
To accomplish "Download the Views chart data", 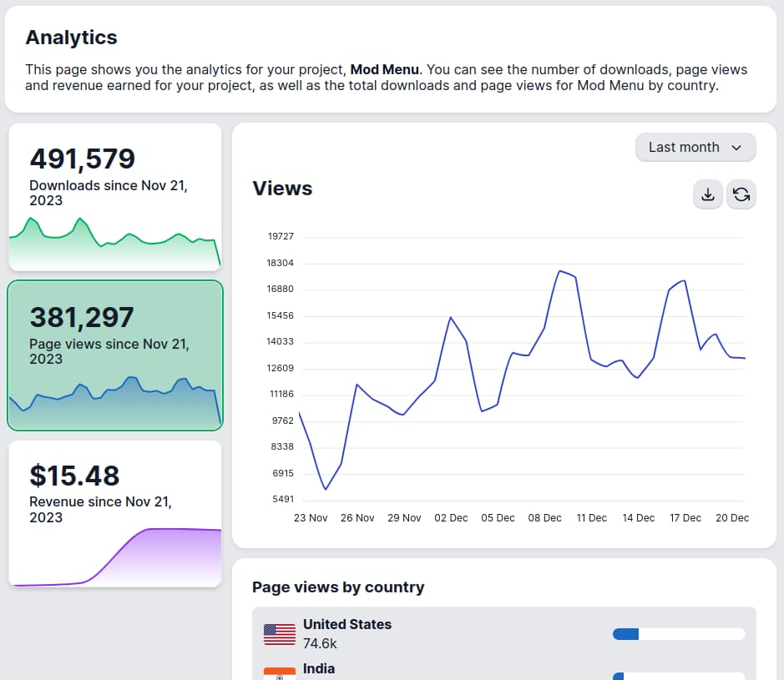I will click(707, 194).
